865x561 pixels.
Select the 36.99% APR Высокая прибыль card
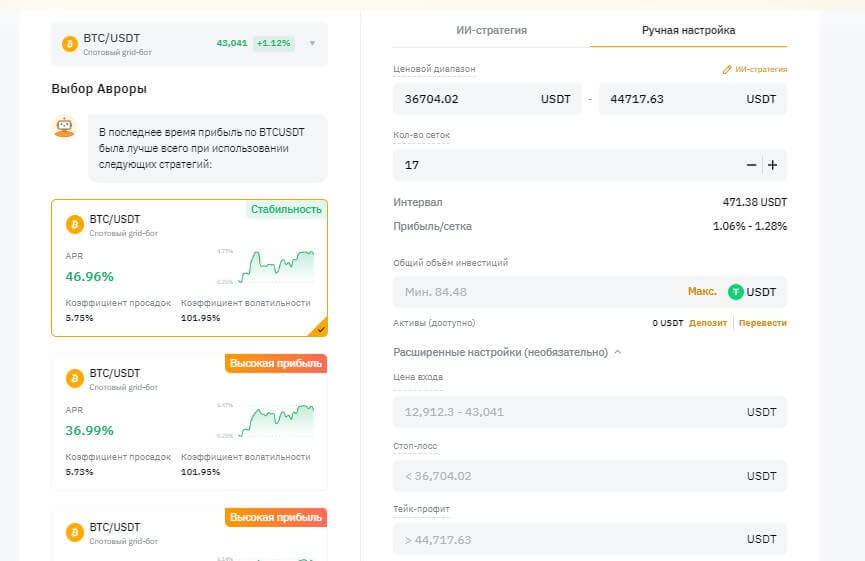(189, 422)
